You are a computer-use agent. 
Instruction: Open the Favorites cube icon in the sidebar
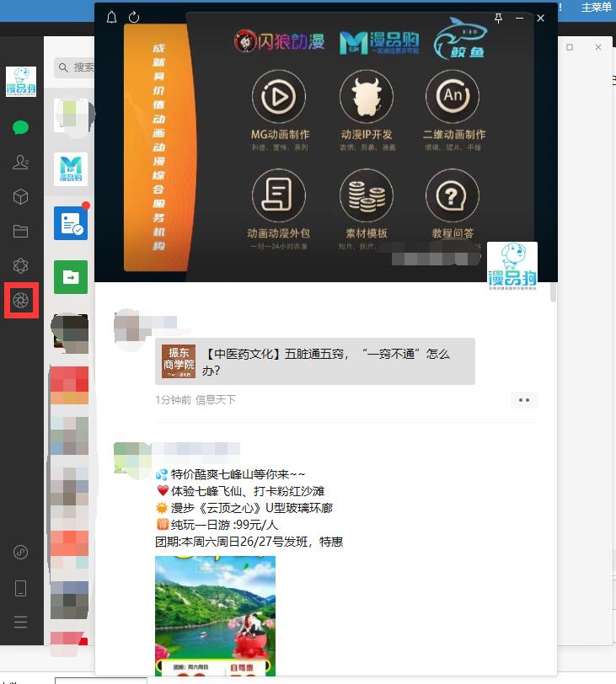tap(20, 197)
